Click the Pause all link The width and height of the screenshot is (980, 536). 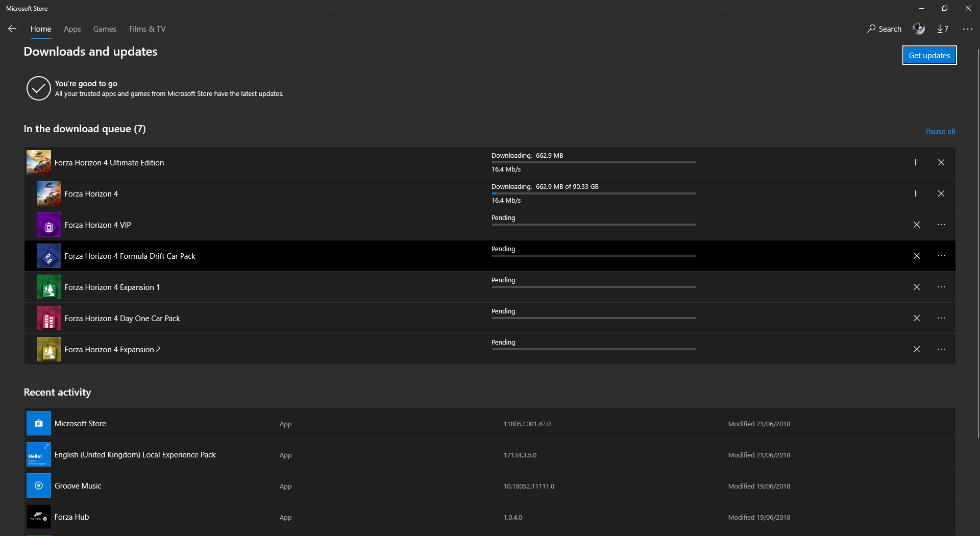940,131
